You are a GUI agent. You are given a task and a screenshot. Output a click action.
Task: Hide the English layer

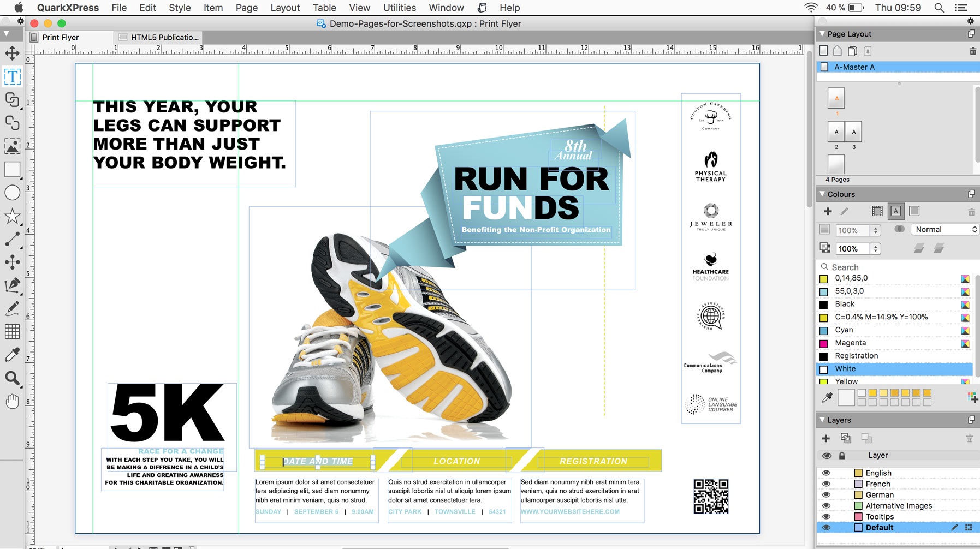[826, 473]
